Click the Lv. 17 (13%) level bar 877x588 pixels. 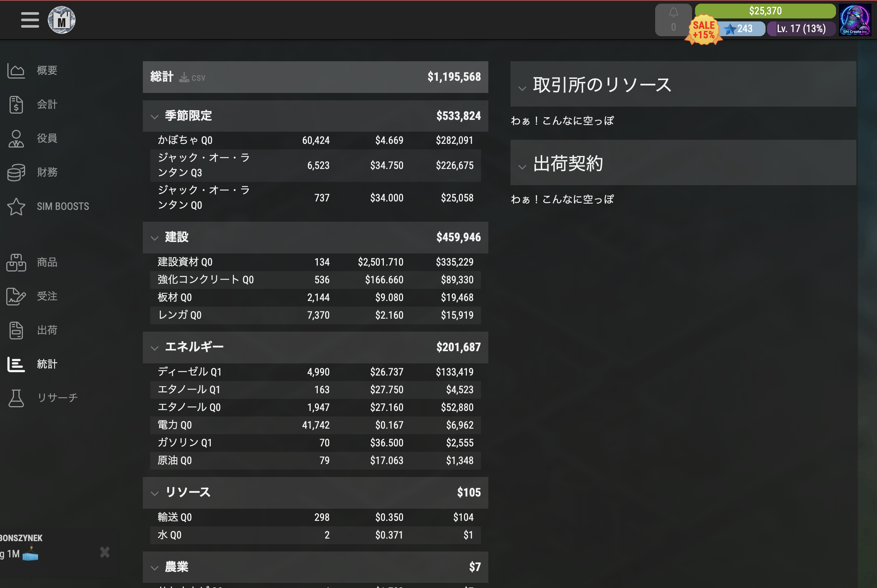click(x=801, y=29)
